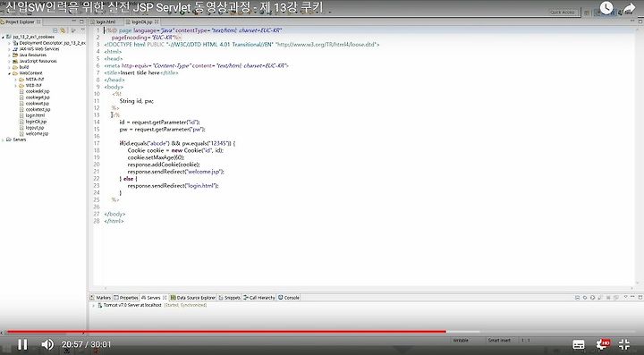
Task: Pause the video playback
Action: tap(22, 344)
